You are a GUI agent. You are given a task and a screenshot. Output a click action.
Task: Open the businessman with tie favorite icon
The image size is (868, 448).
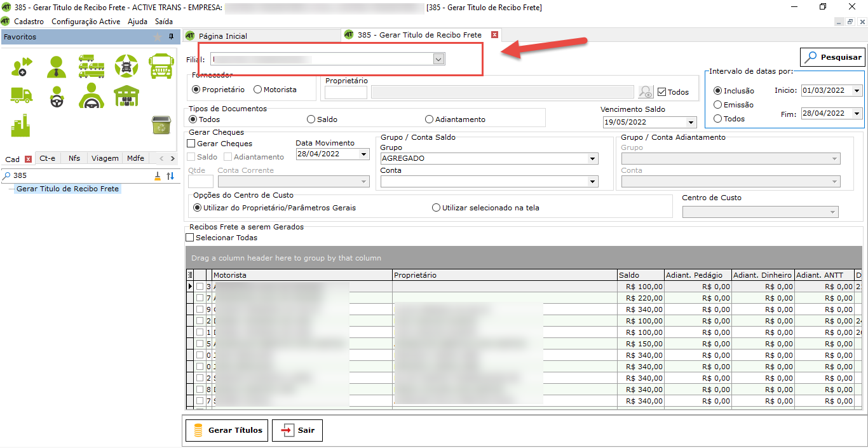[57, 66]
